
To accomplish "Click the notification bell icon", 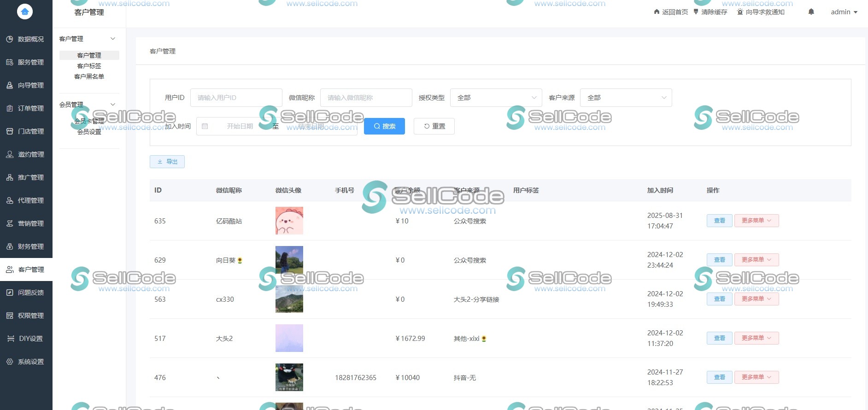I will pos(811,12).
